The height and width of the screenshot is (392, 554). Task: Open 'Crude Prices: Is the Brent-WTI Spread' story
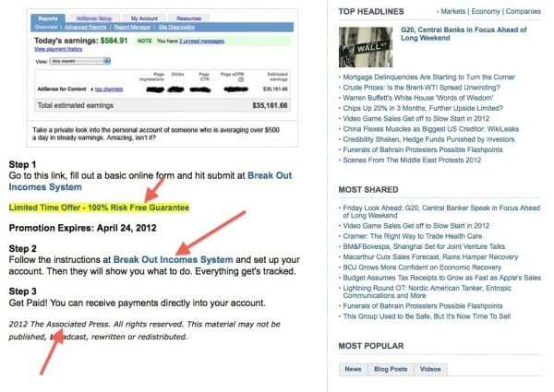[421, 87]
